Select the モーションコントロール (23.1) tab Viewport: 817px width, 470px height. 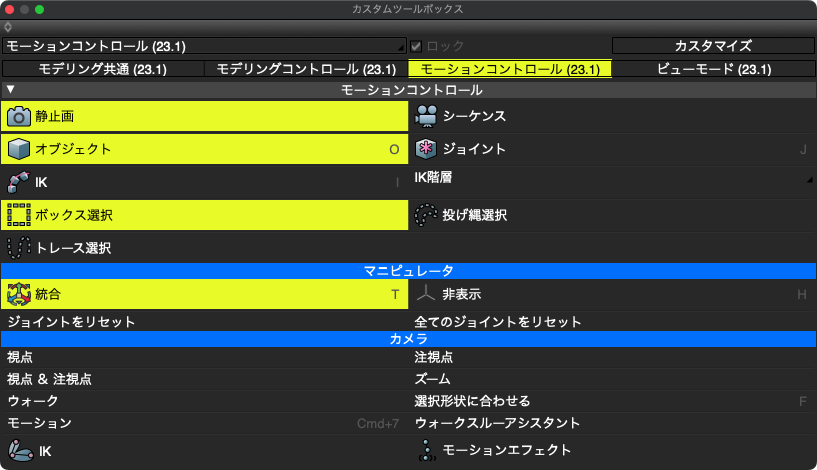tap(510, 69)
